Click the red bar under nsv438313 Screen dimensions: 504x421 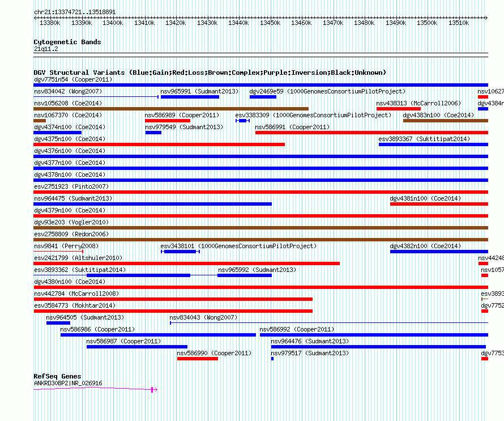coord(399,109)
